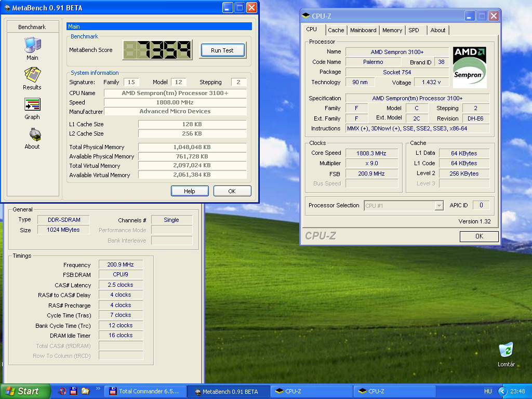
Task: Switch to the Memory tab in CPU-Z
Action: 392,30
